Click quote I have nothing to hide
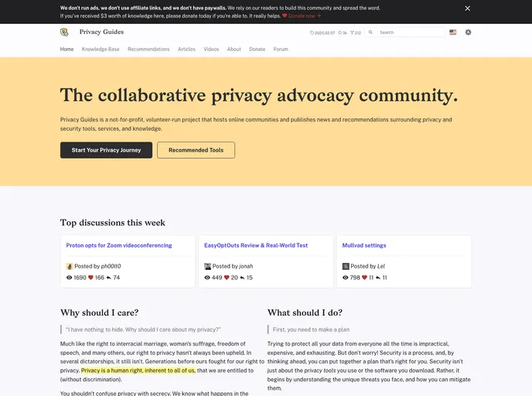 point(143,329)
